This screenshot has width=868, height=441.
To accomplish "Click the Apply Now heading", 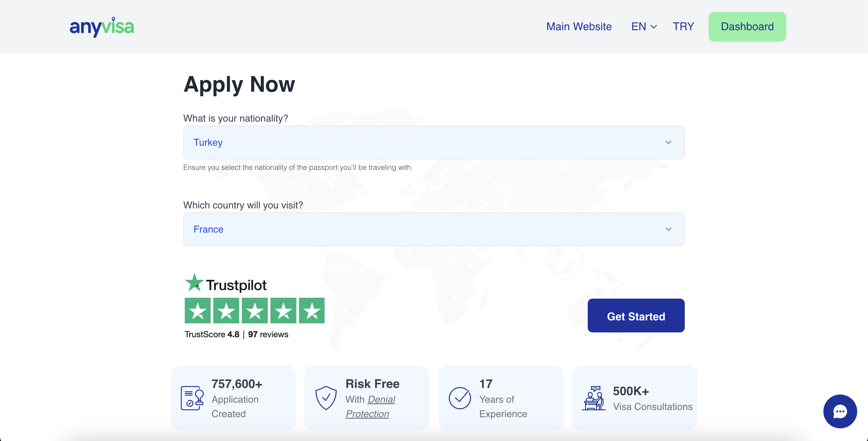I will point(239,84).
